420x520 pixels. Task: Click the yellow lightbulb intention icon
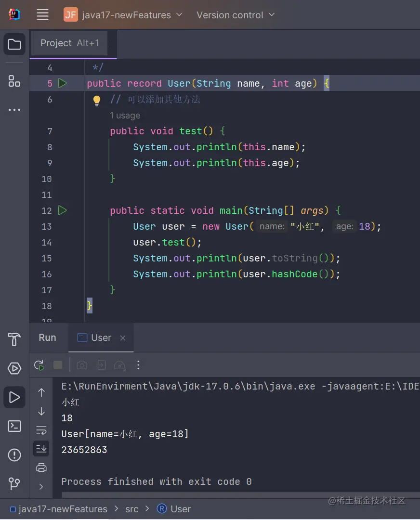coord(96,101)
